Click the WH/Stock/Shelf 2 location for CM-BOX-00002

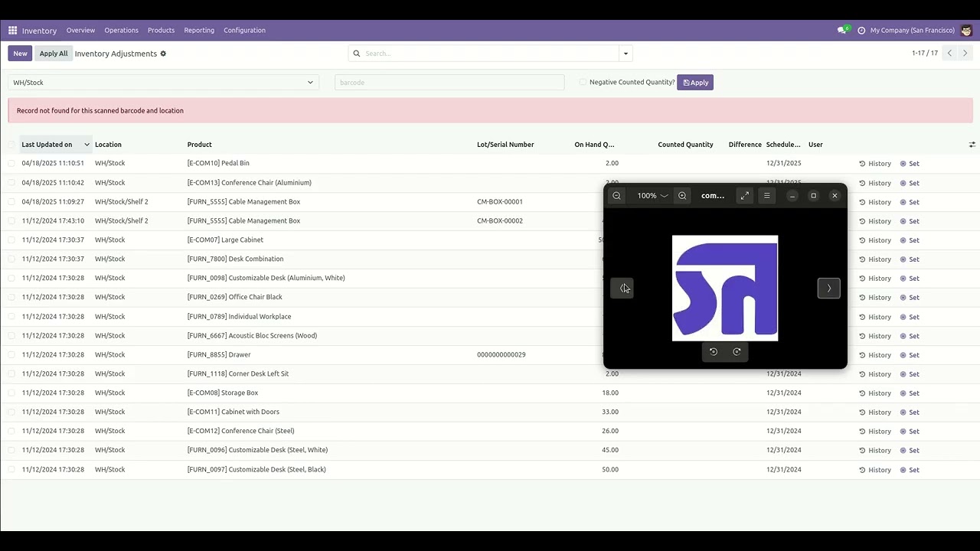tap(122, 221)
